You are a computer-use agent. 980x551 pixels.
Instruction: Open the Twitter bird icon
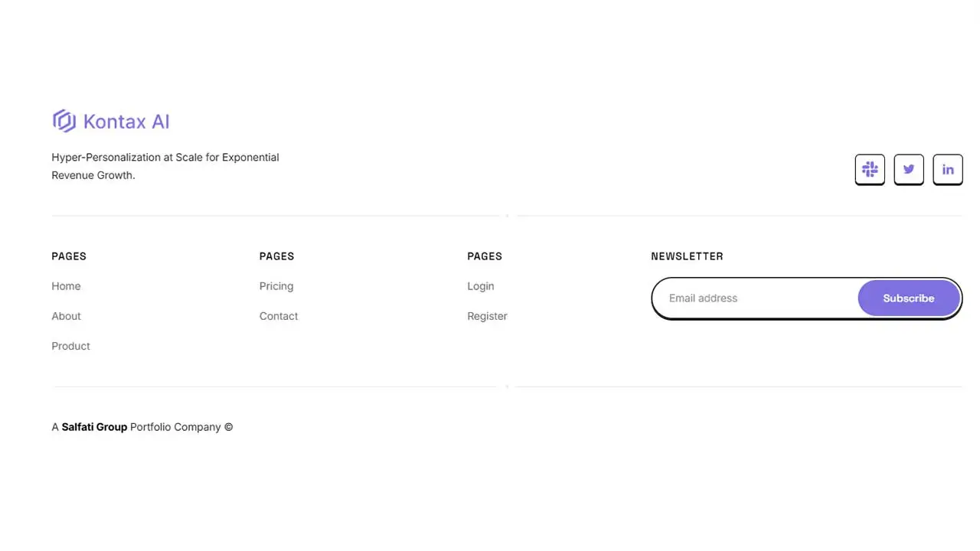click(x=909, y=169)
